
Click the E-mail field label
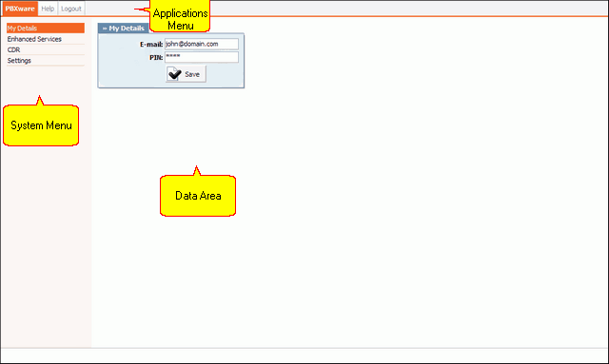(x=151, y=45)
